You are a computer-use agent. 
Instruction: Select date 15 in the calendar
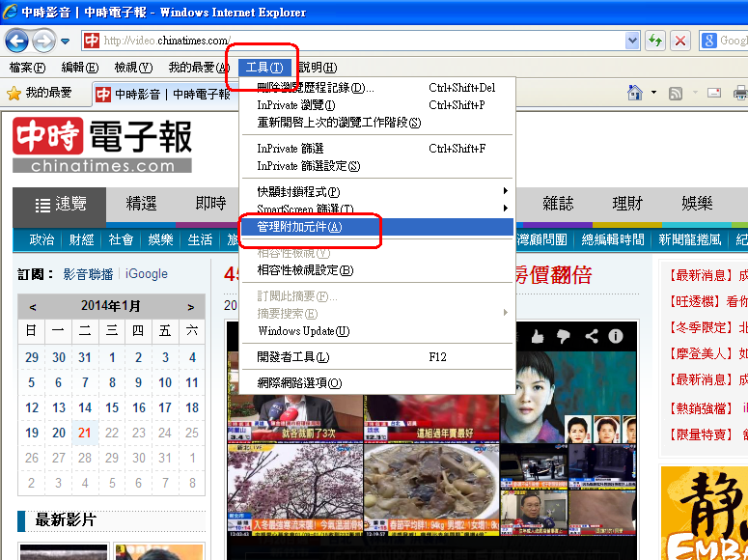112,407
